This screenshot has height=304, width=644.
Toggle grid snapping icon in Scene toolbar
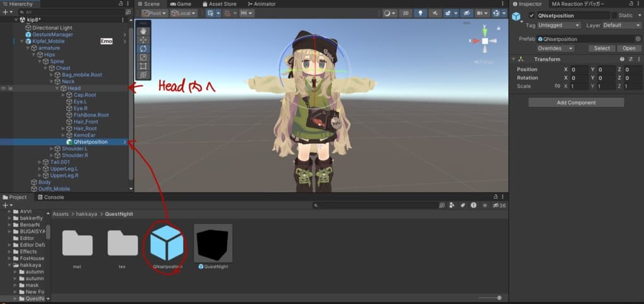point(211,13)
